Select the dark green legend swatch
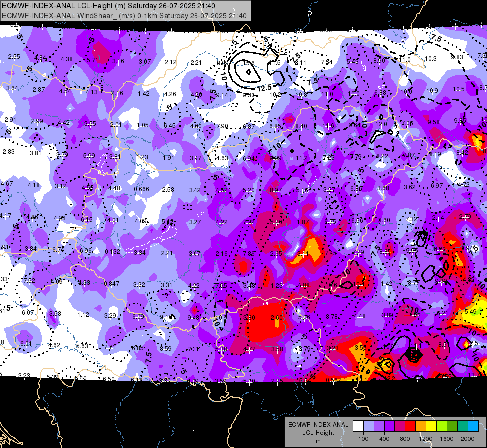The height and width of the screenshot is (448, 487). [452, 426]
